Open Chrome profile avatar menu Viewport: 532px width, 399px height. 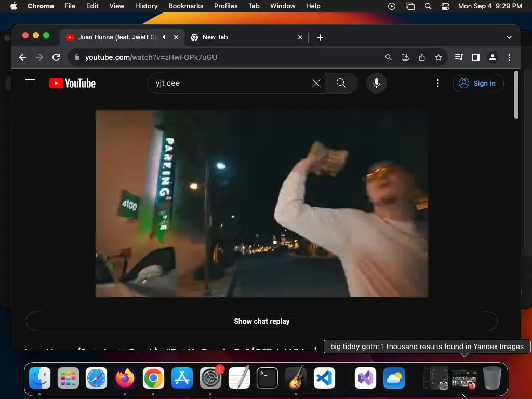coord(493,57)
